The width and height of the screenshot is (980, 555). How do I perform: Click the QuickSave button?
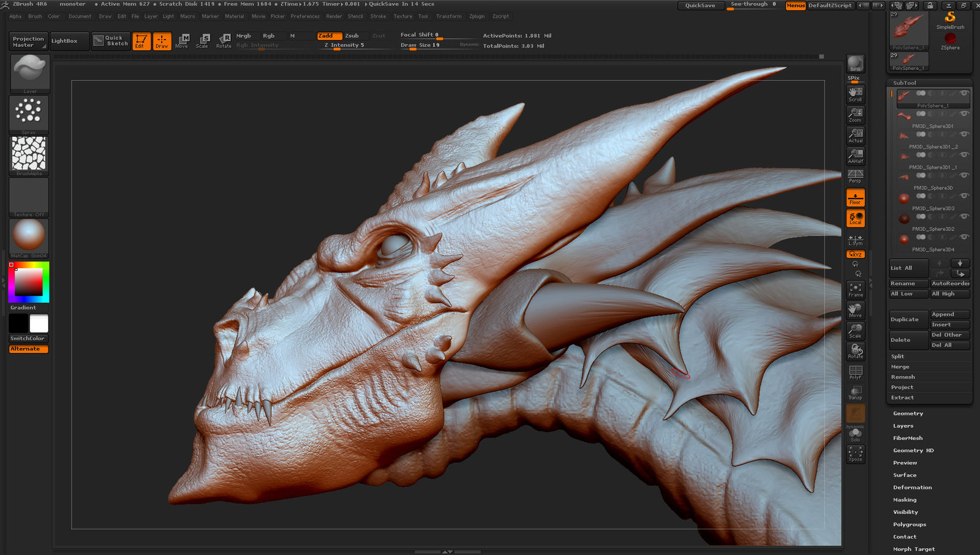[x=700, y=6]
